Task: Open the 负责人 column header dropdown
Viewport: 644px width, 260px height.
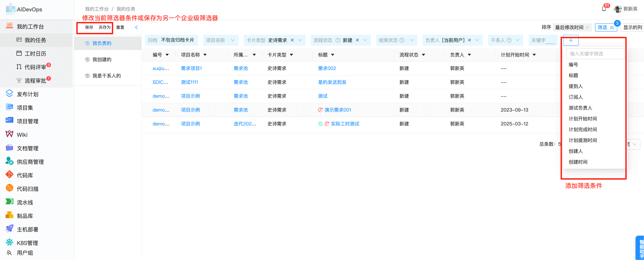Action: pyautogui.click(x=469, y=55)
